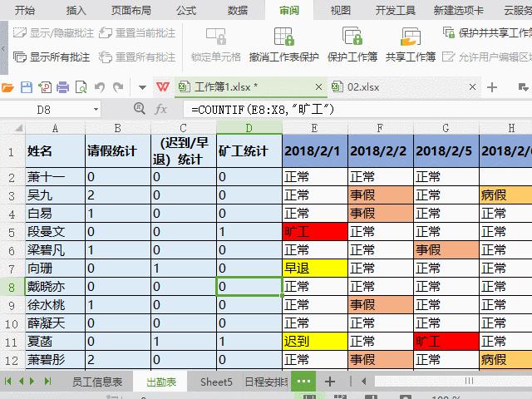Click the WPS home W icon
532x399 pixels.
point(163,87)
